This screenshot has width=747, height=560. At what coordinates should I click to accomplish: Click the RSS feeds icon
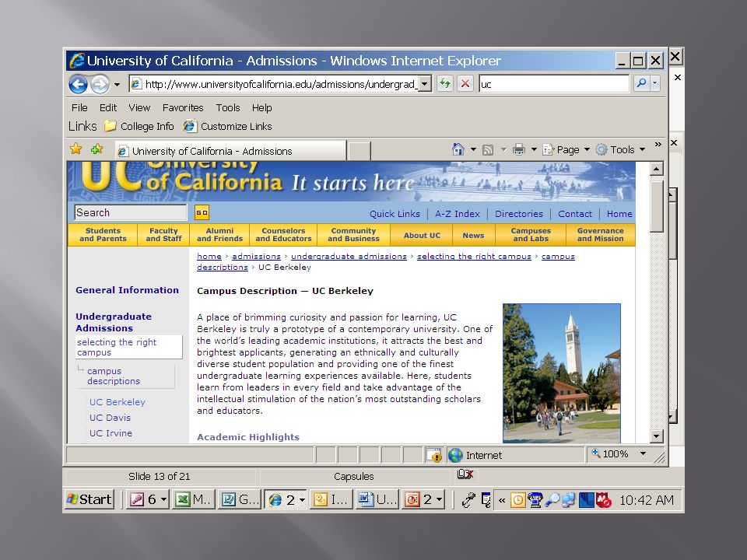(x=488, y=150)
